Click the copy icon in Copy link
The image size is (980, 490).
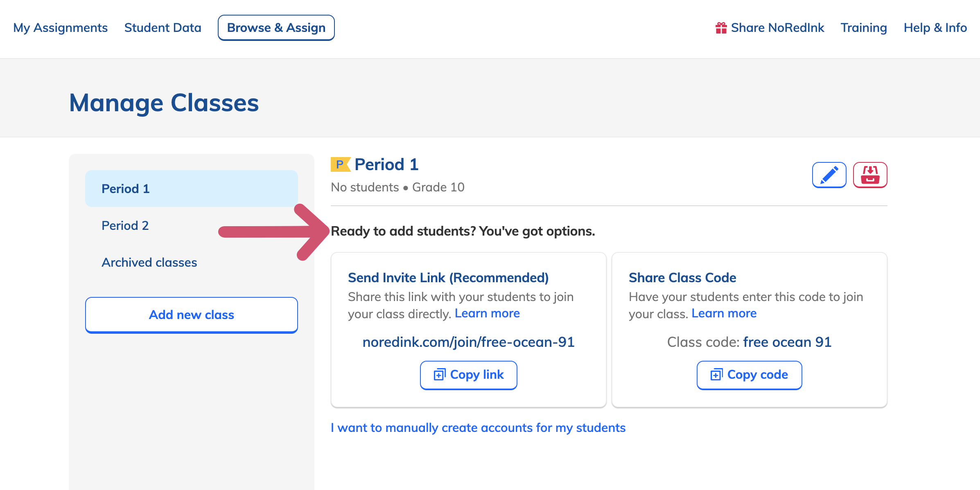coord(440,374)
